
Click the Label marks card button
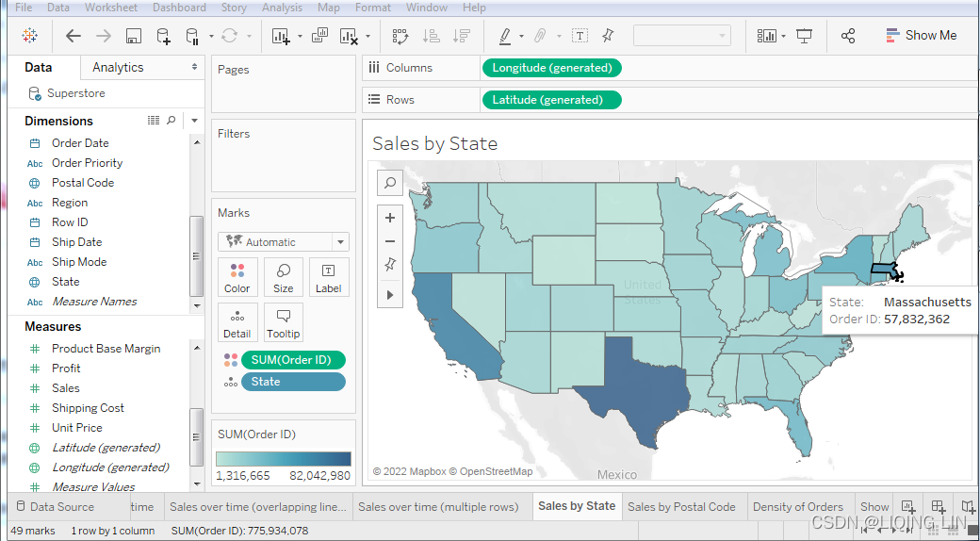tap(328, 277)
